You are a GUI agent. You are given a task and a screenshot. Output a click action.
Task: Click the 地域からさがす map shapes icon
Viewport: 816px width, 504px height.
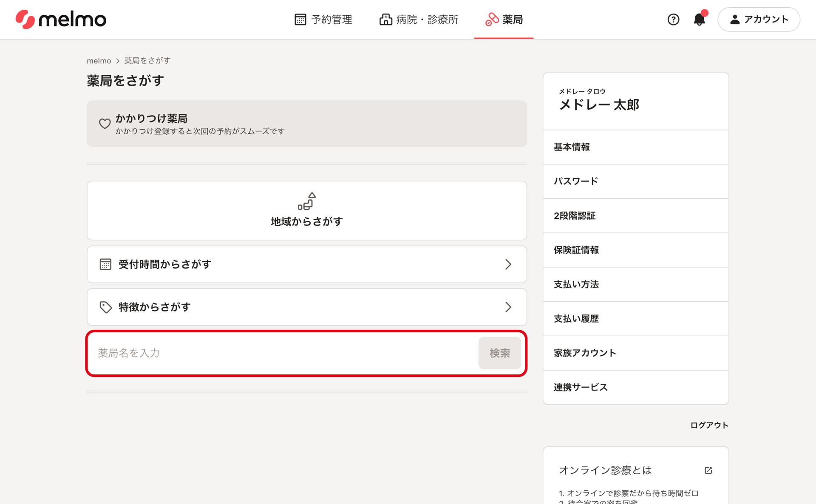306,201
